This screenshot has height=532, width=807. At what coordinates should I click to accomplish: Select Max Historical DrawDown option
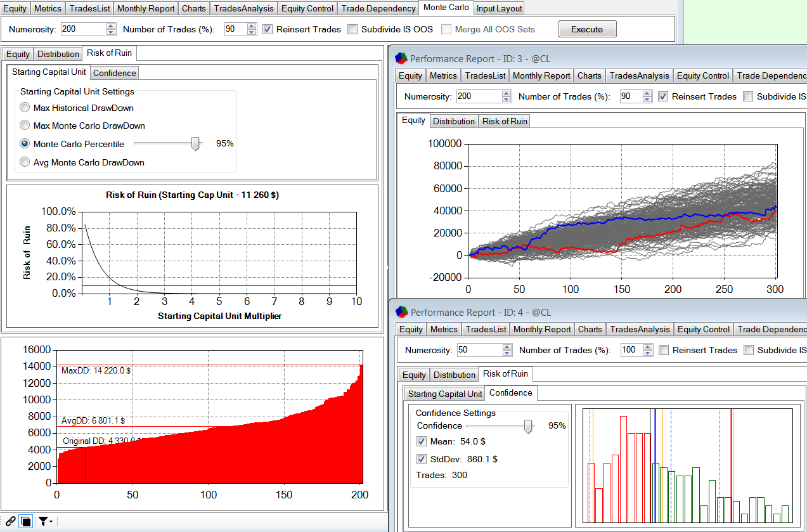coord(25,108)
